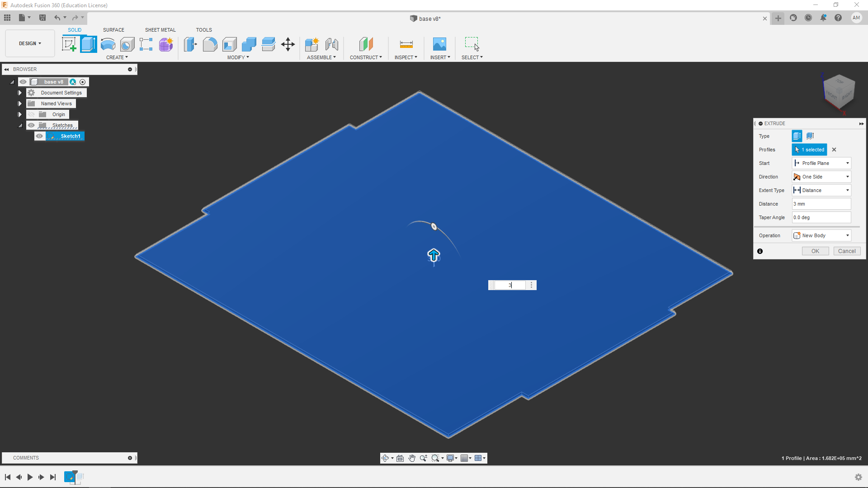Click the Fillet tool in Modify
The width and height of the screenshot is (868, 488).
coord(210,44)
